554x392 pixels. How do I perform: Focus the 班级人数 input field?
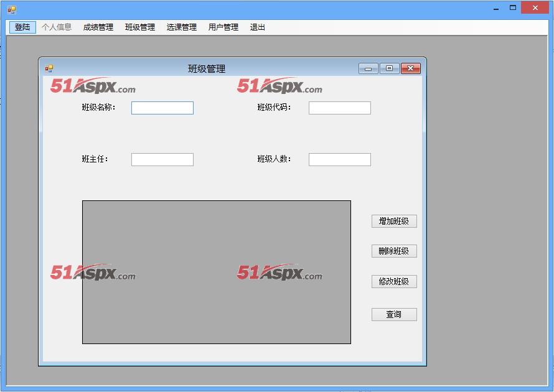340,160
